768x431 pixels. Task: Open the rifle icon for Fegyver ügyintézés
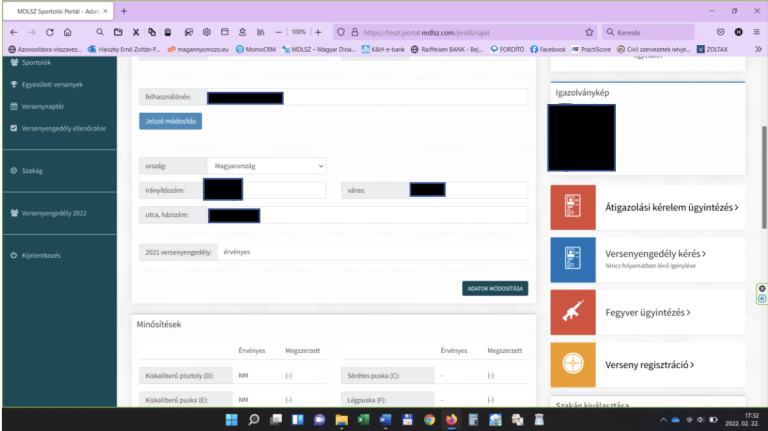coord(573,312)
